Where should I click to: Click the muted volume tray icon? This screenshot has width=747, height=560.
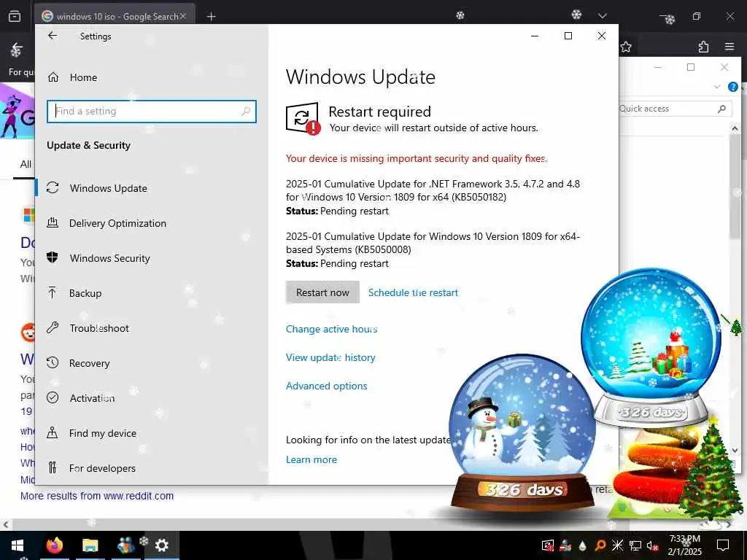(x=652, y=545)
